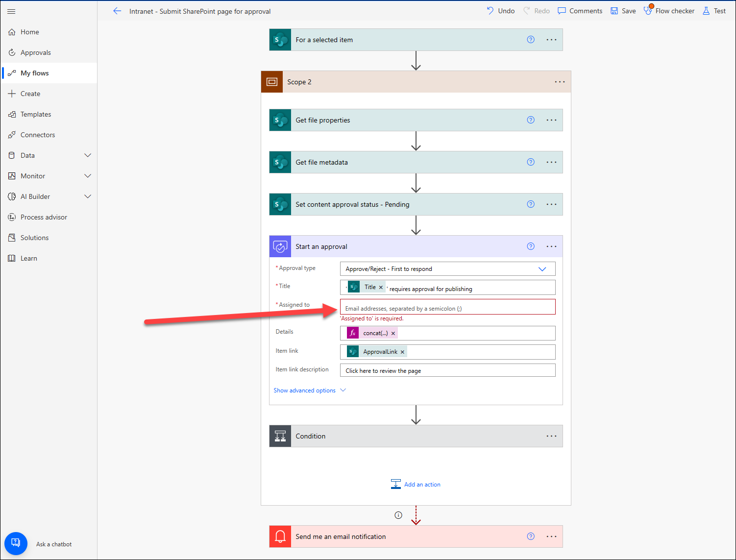Click the fx concat function icon in Details

click(x=352, y=333)
